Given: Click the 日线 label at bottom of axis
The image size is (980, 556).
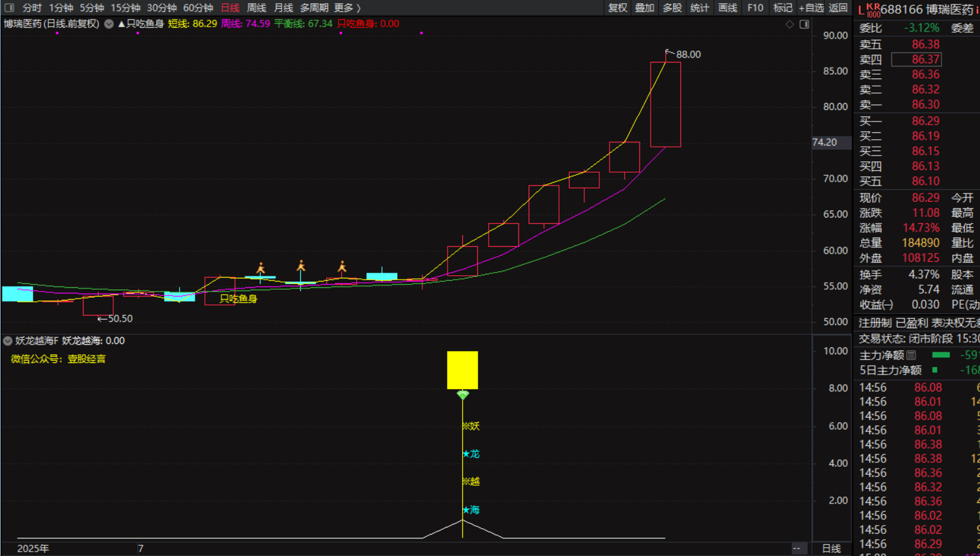Looking at the screenshot, I should point(831,548).
